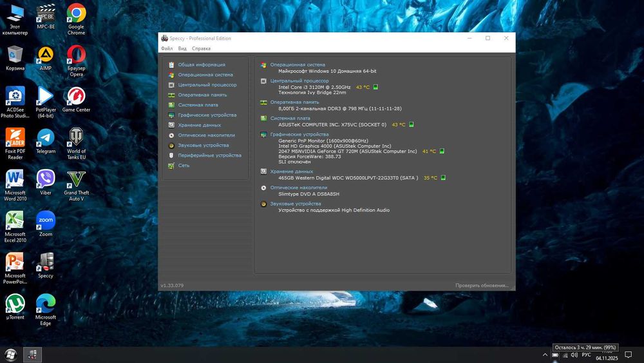Click motherboard icon in sidebar
Viewport: 644px width, 363px height.
171,105
